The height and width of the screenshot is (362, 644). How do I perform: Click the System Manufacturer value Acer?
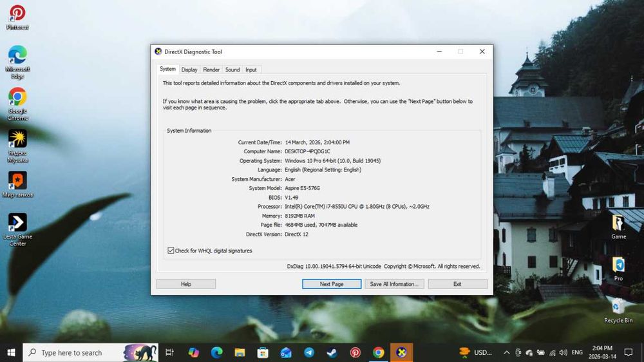tap(290, 179)
